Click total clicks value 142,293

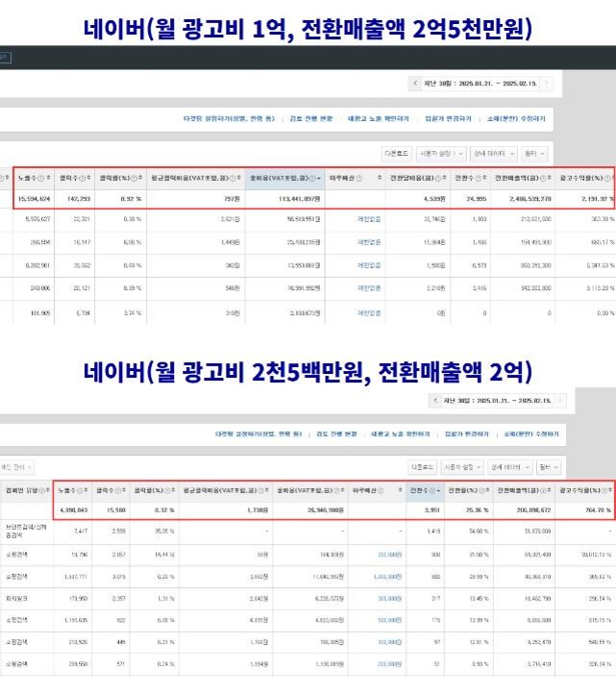tap(79, 199)
